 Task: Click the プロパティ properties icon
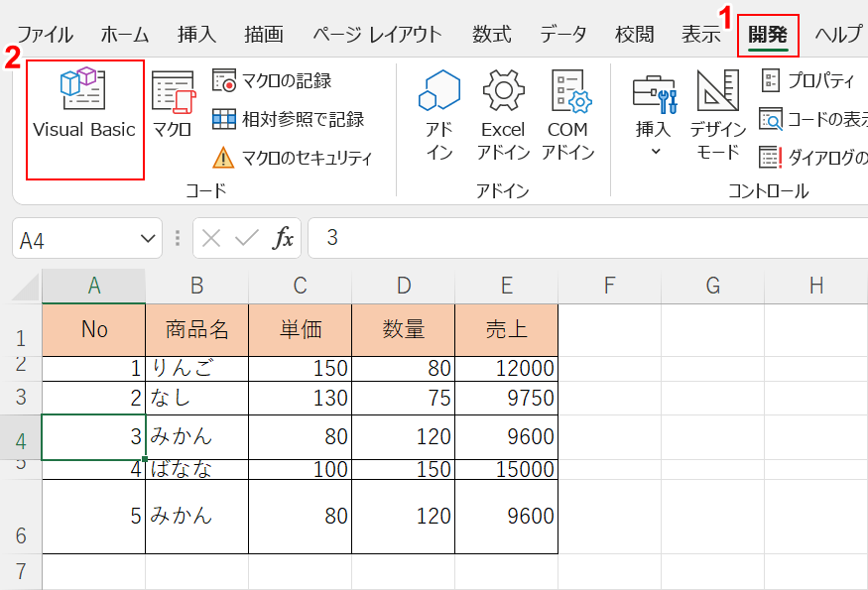tap(807, 80)
